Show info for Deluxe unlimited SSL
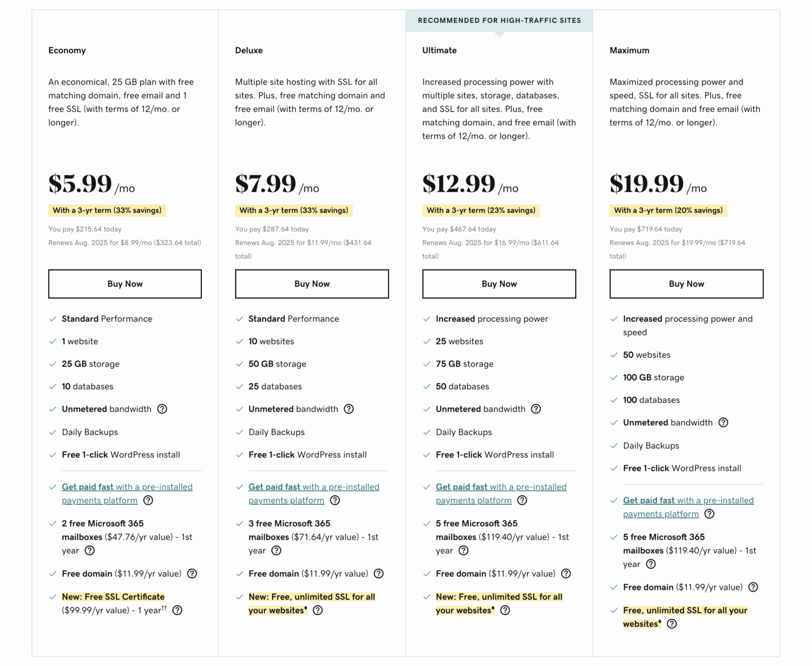This screenshot has width=812, height=666. [x=318, y=610]
